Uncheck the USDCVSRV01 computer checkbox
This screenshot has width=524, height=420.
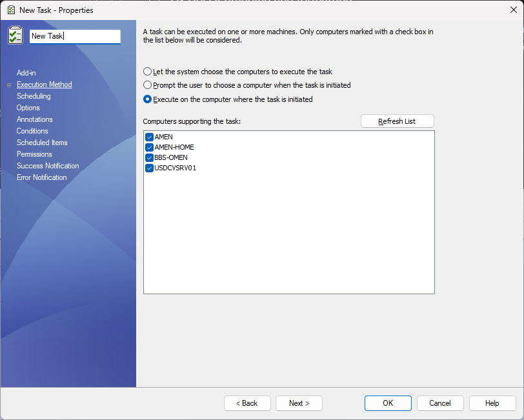(x=149, y=168)
